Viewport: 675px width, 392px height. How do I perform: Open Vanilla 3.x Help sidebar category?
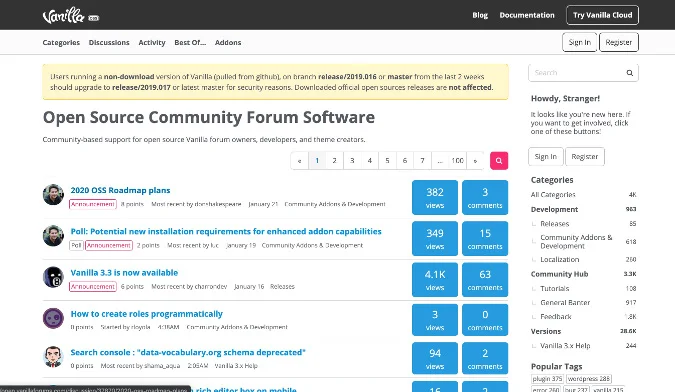[565, 346]
